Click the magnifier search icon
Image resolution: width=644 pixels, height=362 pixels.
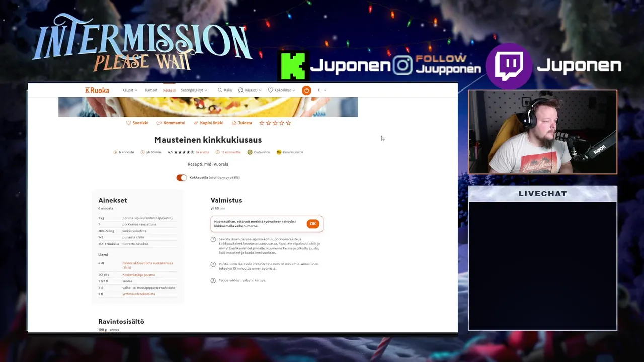pos(220,90)
